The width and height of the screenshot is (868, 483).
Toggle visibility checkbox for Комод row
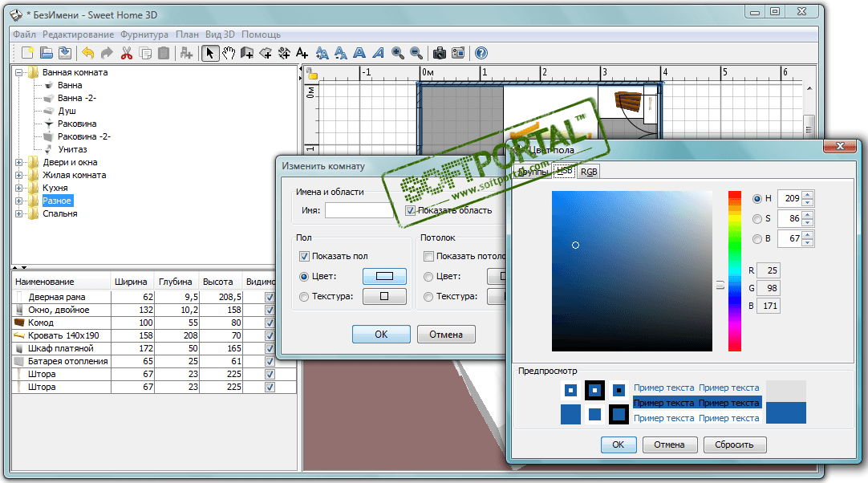[270, 323]
